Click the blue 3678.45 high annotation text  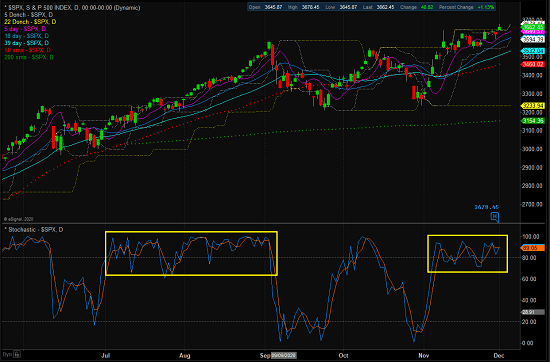click(487, 207)
